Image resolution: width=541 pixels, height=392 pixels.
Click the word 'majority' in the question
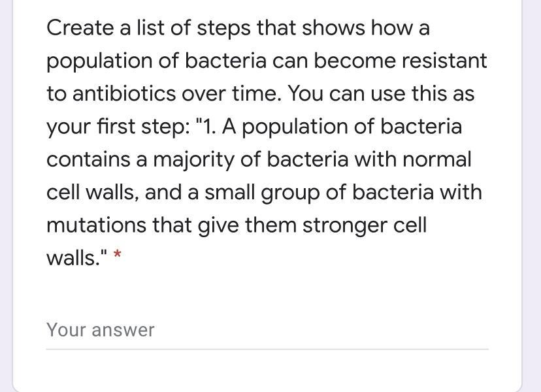click(x=193, y=160)
